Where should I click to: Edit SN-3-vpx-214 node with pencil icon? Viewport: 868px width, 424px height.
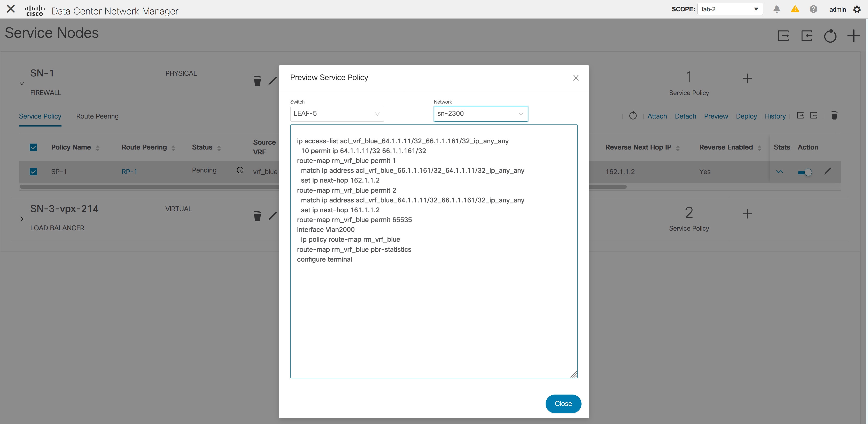point(272,216)
